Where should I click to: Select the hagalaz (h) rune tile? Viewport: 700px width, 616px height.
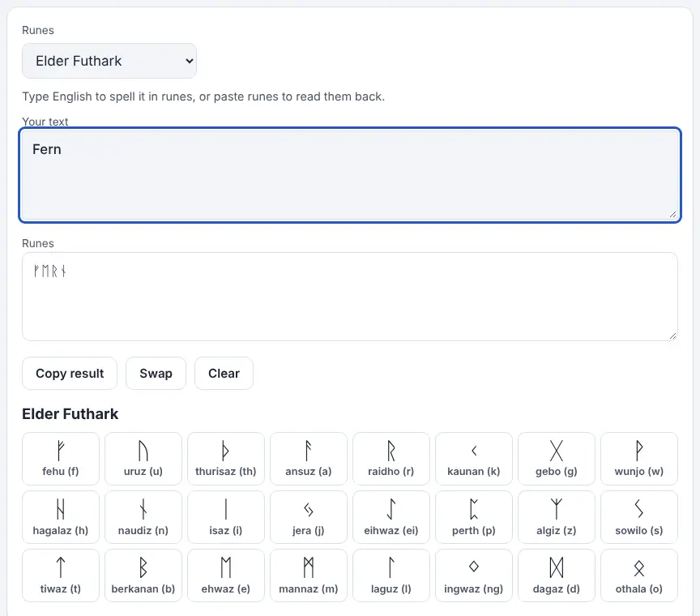click(61, 517)
